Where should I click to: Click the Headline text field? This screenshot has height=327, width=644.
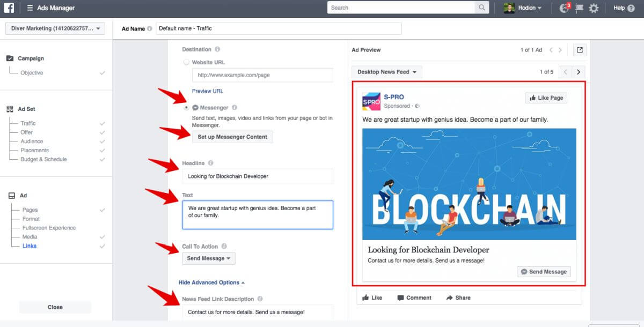coord(258,176)
